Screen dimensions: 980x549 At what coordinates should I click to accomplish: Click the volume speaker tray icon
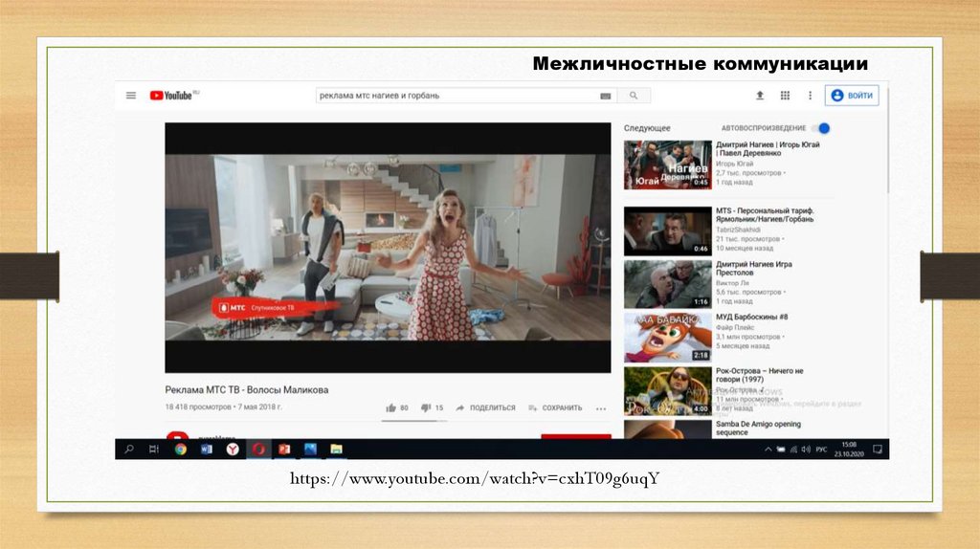[806, 450]
